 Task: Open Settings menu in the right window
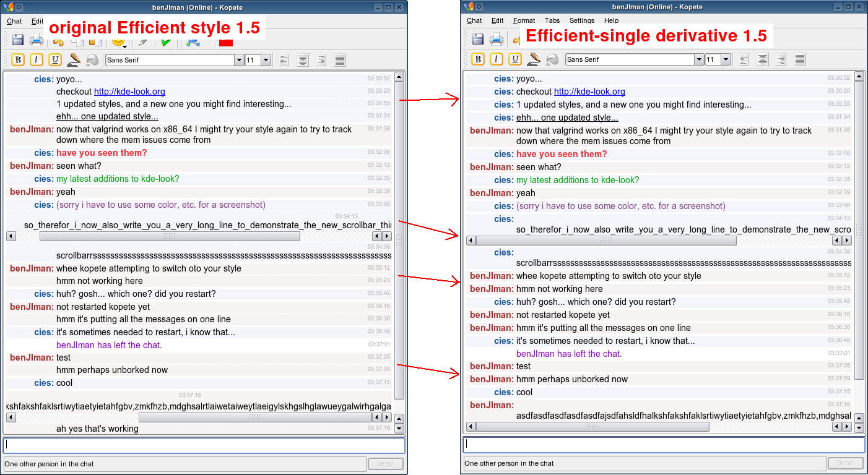[x=582, y=20]
